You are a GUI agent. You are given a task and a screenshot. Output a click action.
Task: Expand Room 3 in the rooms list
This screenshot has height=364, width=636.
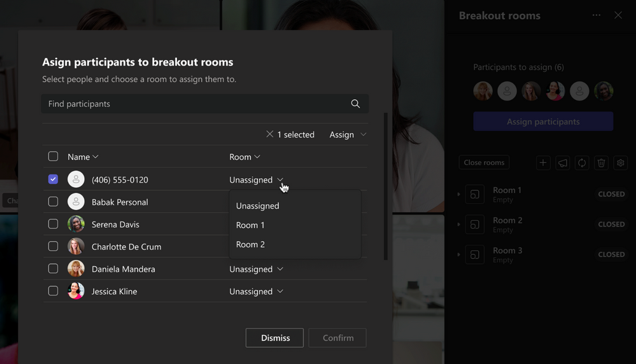point(459,255)
